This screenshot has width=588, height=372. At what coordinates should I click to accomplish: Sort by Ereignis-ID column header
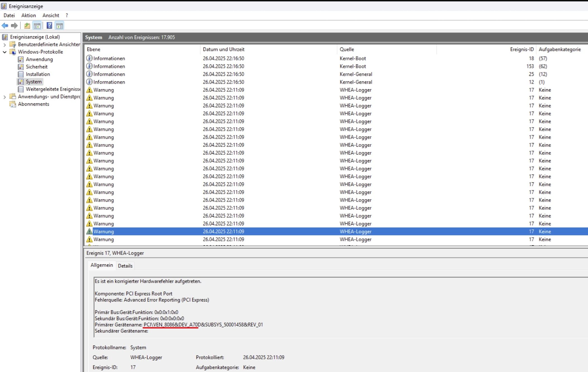521,49
